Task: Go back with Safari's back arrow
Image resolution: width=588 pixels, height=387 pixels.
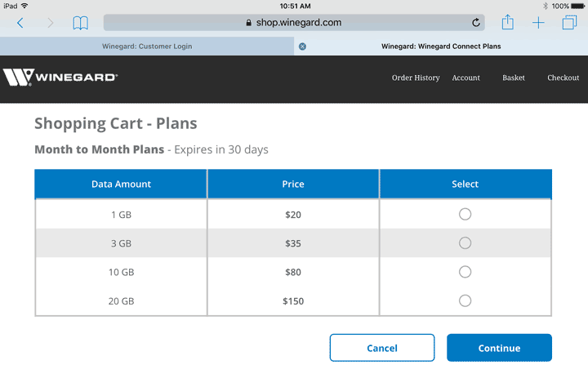Action: [x=20, y=23]
